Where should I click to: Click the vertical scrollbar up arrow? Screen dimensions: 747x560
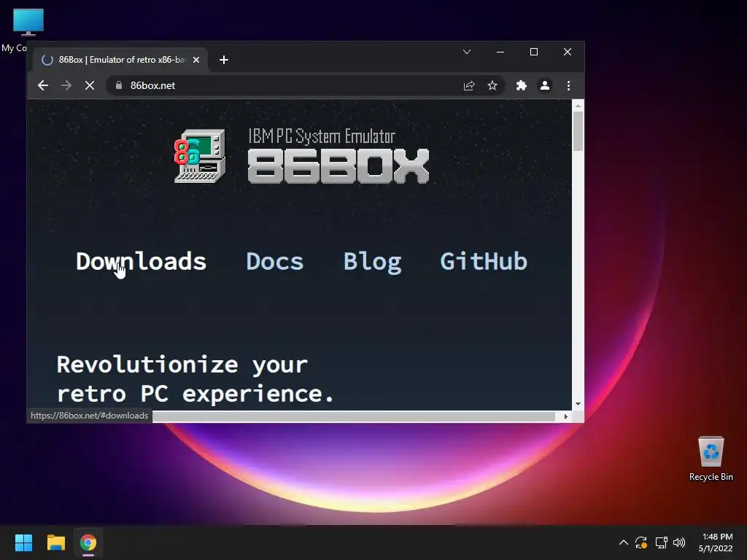[x=578, y=105]
